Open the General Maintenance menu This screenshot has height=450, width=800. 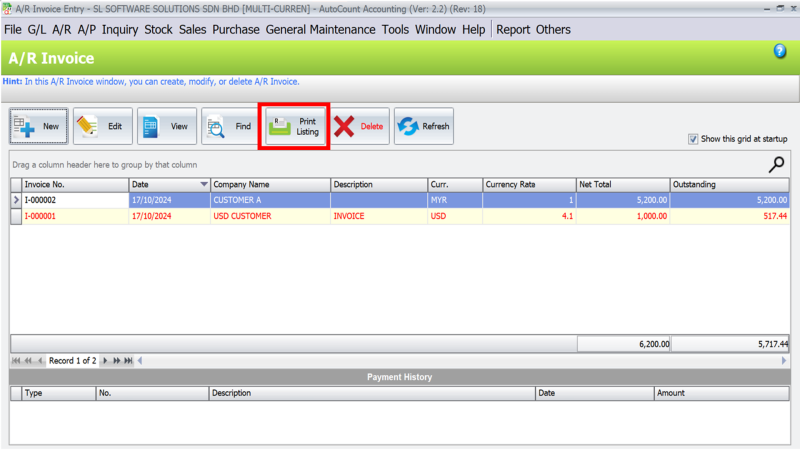point(320,30)
